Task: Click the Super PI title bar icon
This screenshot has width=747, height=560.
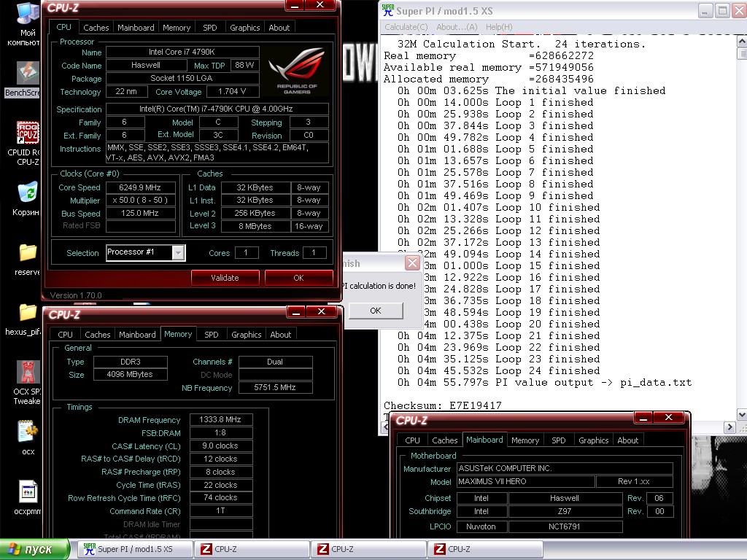Action: pyautogui.click(x=388, y=10)
